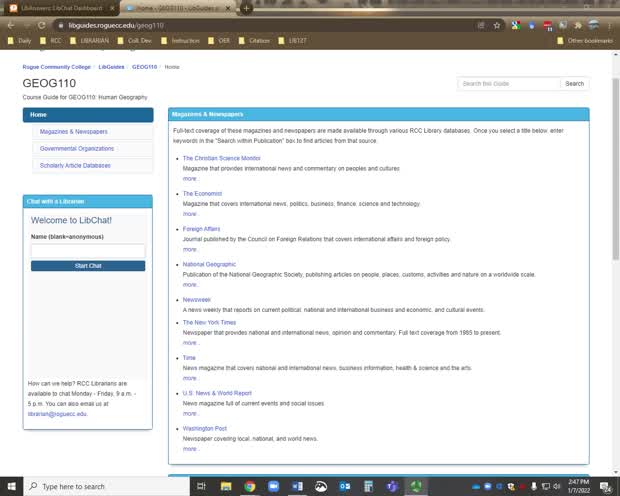
Task: Open the Windows Start menu
Action: [11, 486]
